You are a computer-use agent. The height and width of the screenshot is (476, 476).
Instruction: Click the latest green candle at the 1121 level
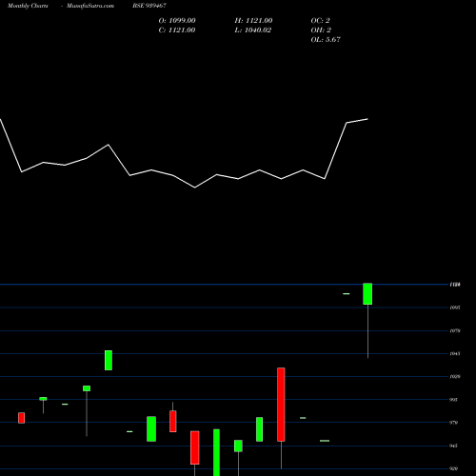click(367, 294)
